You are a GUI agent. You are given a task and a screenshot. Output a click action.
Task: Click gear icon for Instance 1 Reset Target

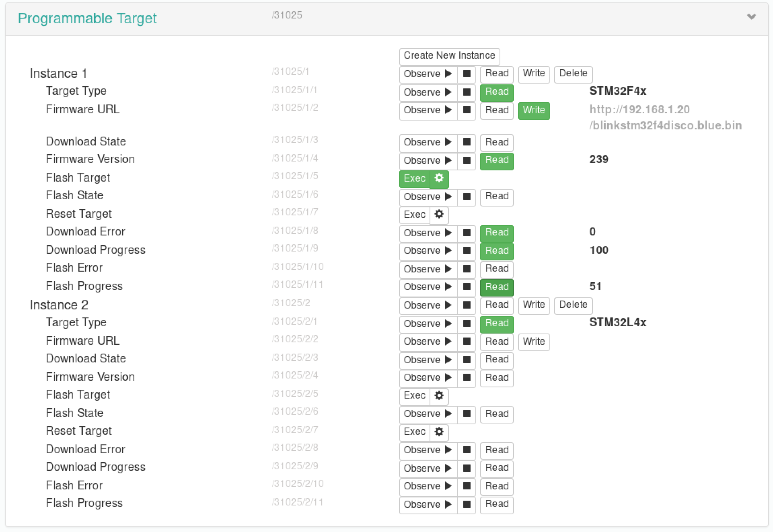[439, 215]
